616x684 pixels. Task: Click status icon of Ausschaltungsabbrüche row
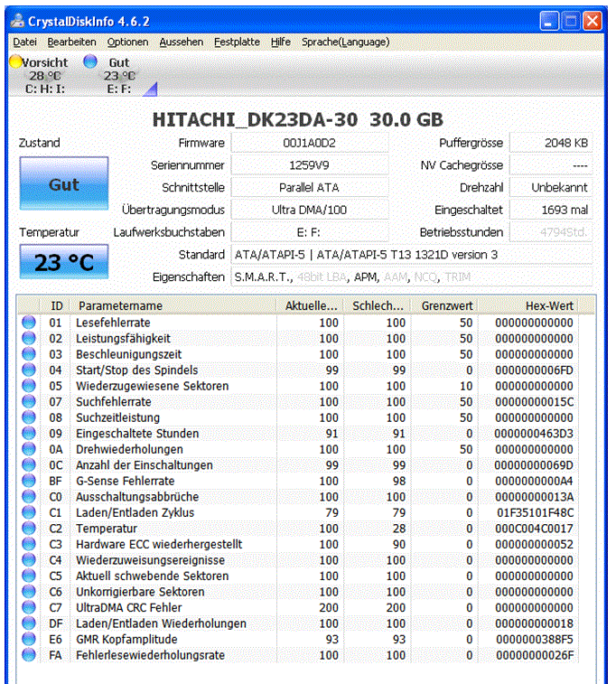[x=29, y=496]
